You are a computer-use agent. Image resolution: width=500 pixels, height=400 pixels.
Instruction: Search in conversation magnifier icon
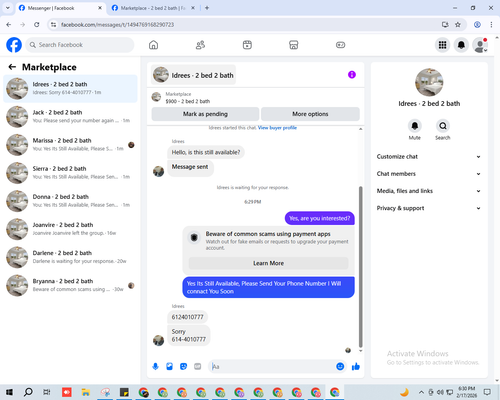[443, 126]
